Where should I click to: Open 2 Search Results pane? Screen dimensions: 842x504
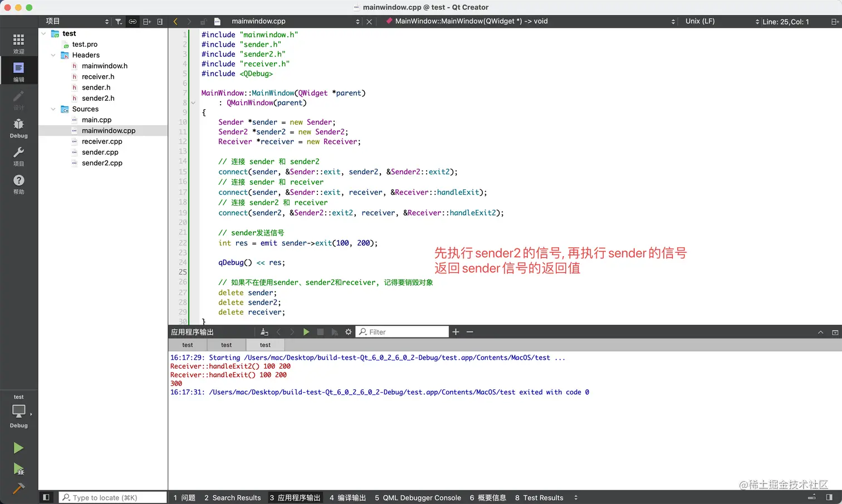[232, 497]
